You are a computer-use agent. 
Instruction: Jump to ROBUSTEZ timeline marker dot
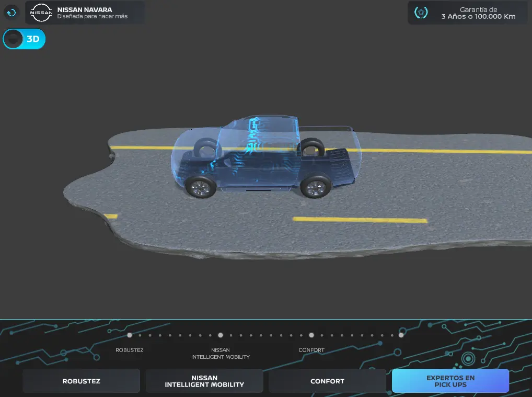130,335
